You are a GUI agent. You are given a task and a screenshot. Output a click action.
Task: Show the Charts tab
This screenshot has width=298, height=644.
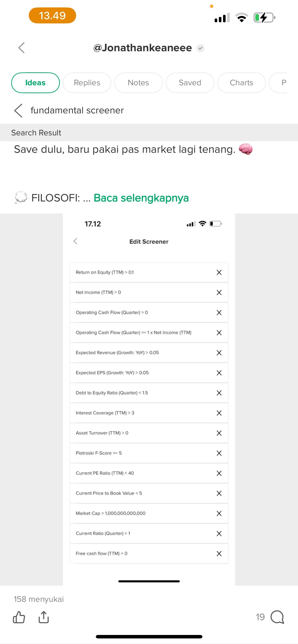[x=241, y=83]
